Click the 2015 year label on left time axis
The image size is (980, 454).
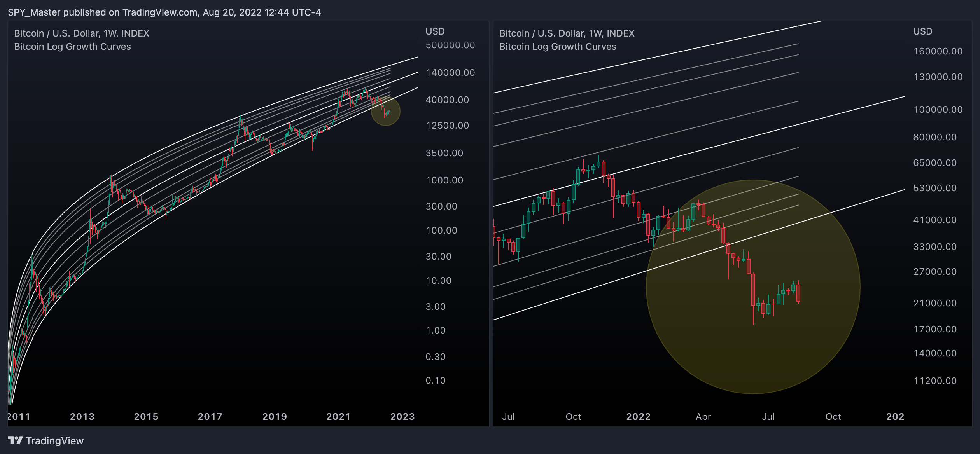tap(146, 417)
